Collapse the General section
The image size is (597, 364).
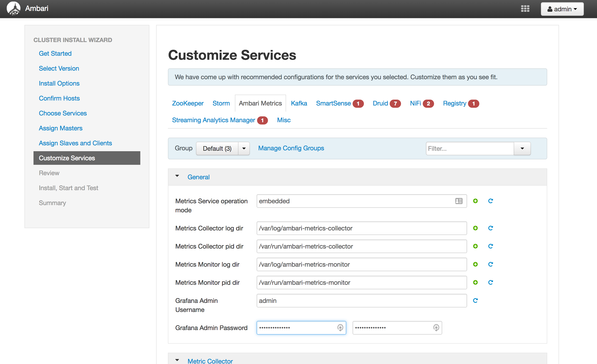pos(177,176)
